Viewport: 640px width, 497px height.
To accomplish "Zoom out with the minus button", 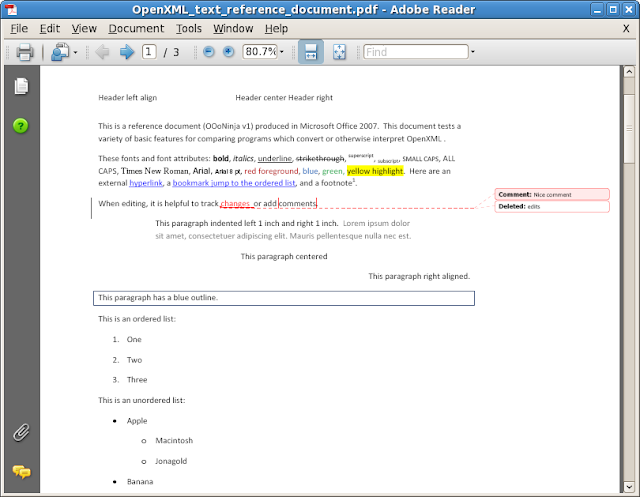I will click(x=209, y=52).
